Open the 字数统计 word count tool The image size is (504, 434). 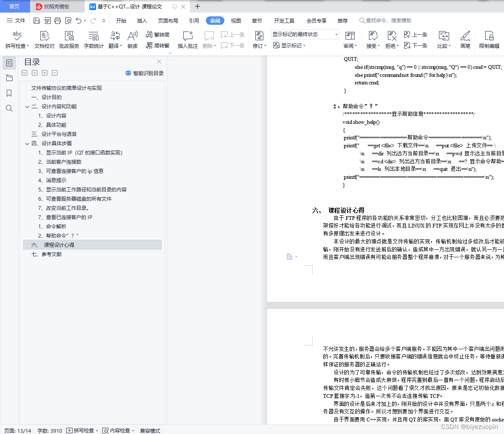pyautogui.click(x=94, y=40)
